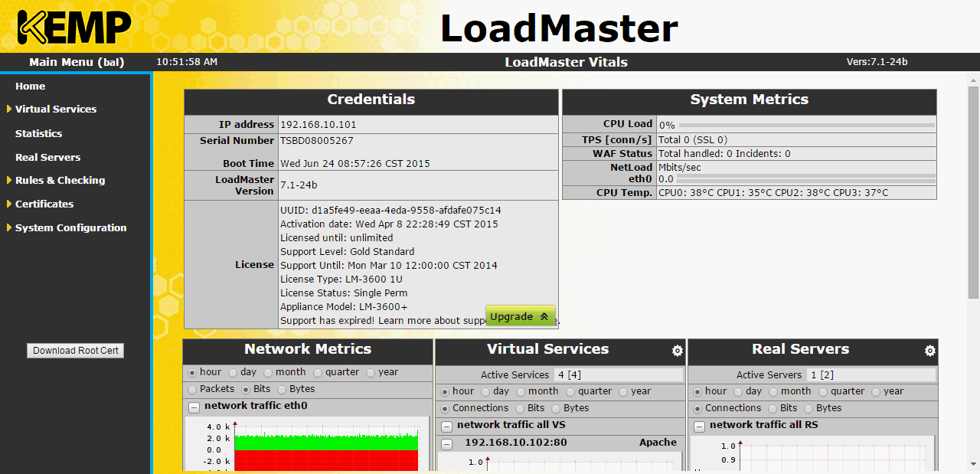Select hour range in Network Metrics
Viewport: 980px width, 474px height.
(x=192, y=373)
